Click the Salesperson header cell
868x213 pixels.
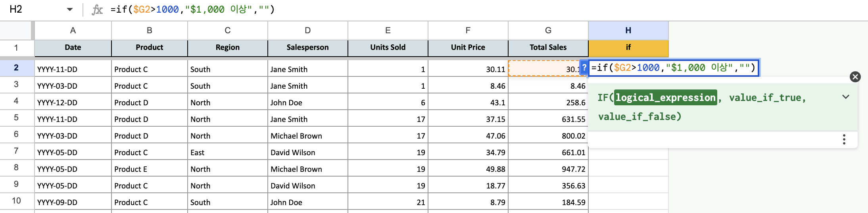[308, 48]
